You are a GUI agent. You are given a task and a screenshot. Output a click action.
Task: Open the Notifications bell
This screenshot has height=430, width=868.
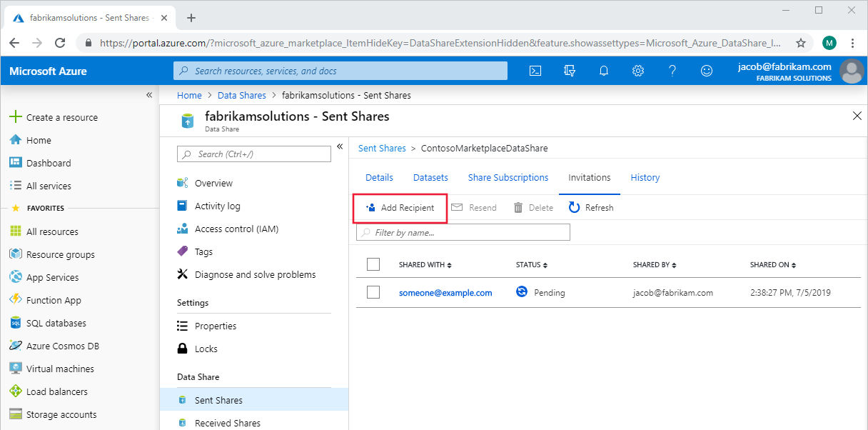point(604,71)
